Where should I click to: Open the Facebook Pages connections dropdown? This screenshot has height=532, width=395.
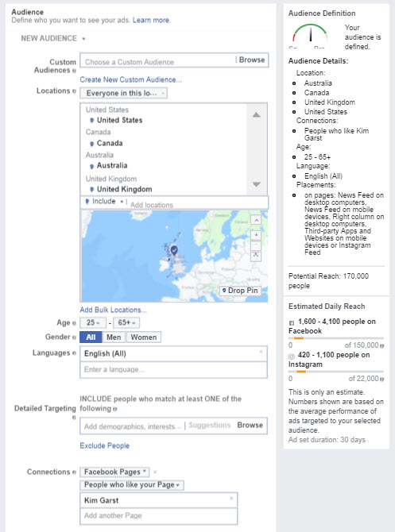tap(114, 472)
